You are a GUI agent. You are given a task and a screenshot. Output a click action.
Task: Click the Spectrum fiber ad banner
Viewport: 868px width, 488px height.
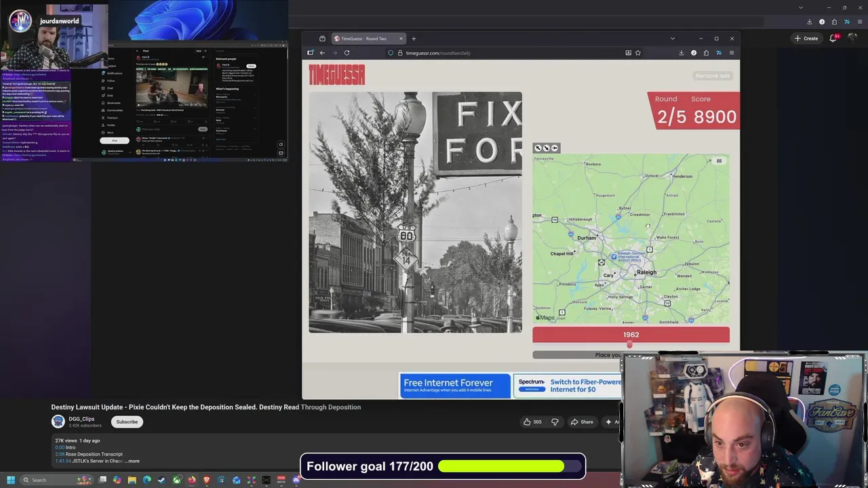(x=567, y=386)
